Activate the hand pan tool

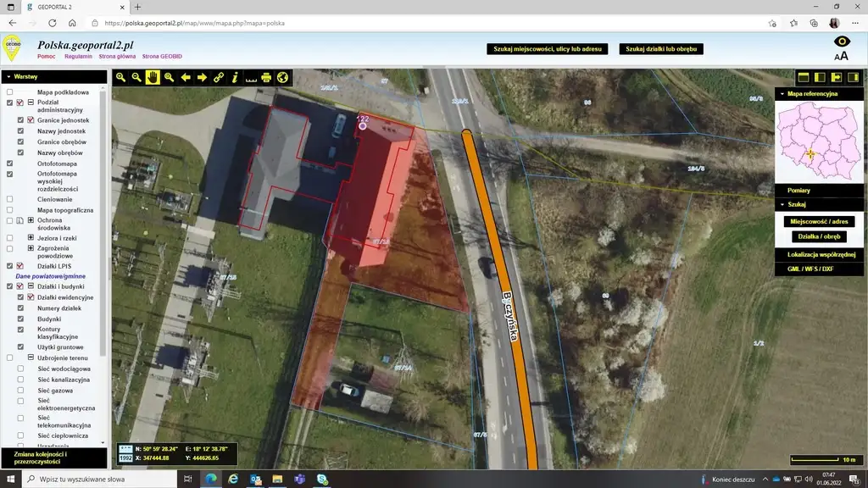(x=153, y=77)
